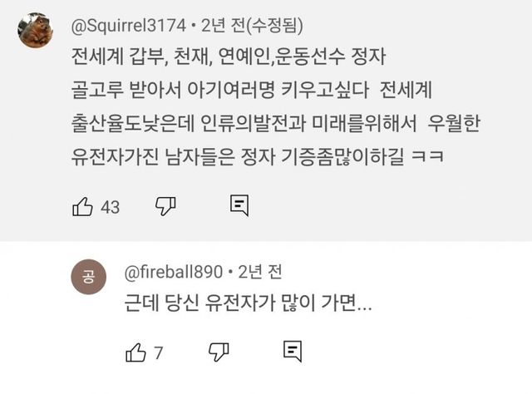Dislike the @Squirrel3174 comment
The height and width of the screenshot is (394, 532).
point(166,206)
